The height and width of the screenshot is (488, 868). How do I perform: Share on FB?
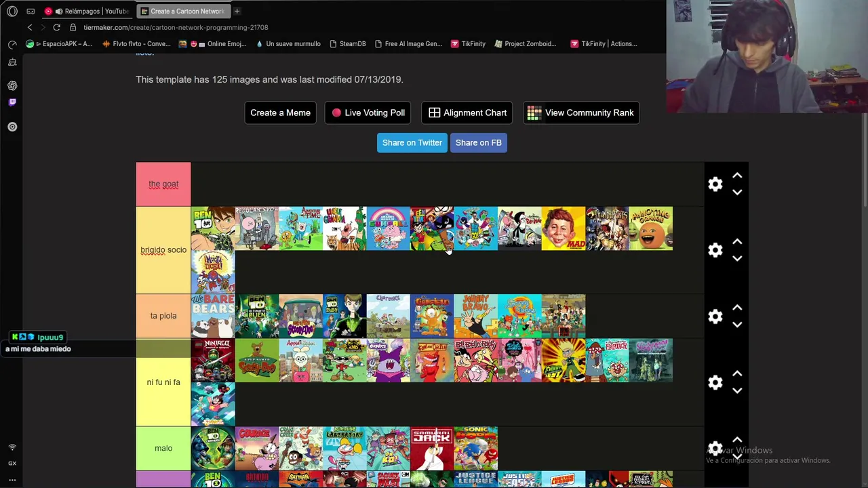click(478, 142)
